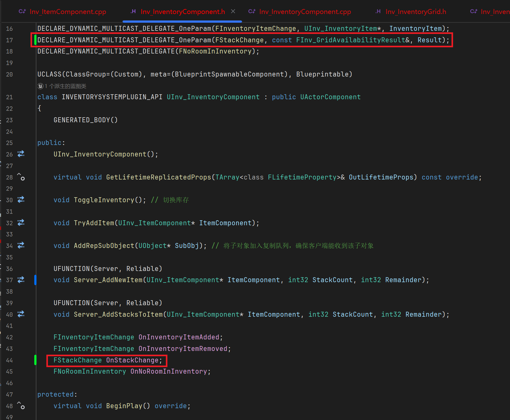
Task: Open the '1 个派生的蓝图类' code lens link
Action: (65, 86)
